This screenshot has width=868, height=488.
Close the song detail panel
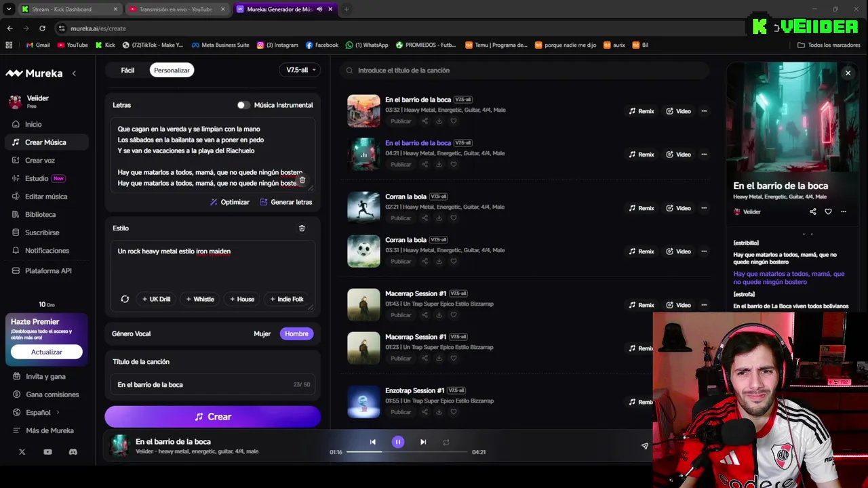[848, 73]
